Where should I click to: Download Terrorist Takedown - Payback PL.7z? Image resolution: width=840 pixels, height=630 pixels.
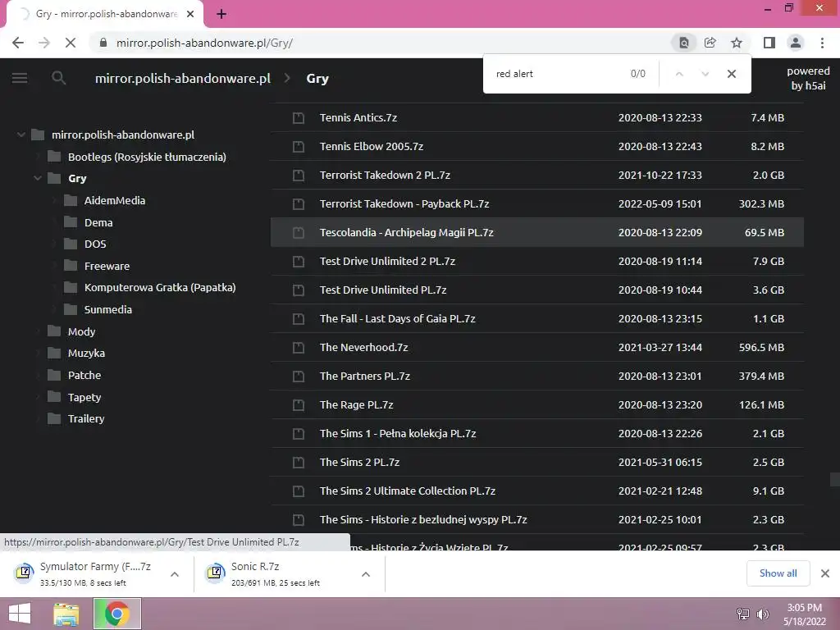[404, 204]
